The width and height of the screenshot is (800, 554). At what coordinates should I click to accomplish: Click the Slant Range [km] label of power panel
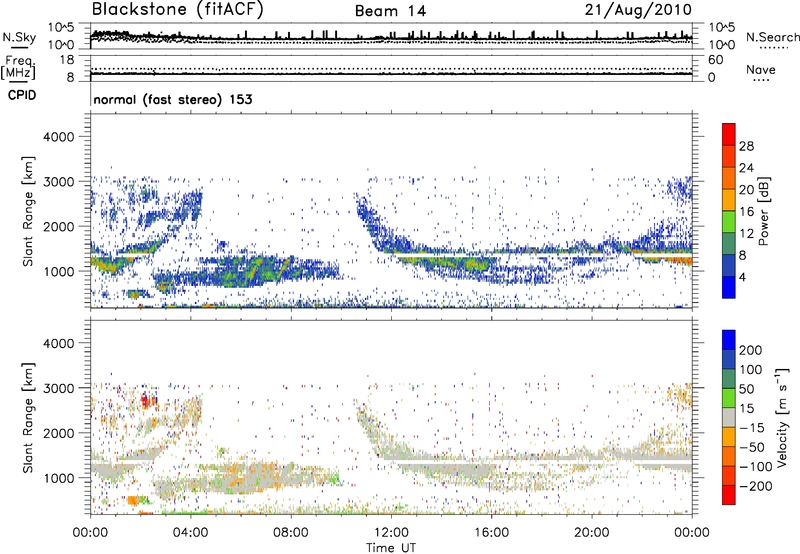[28, 211]
